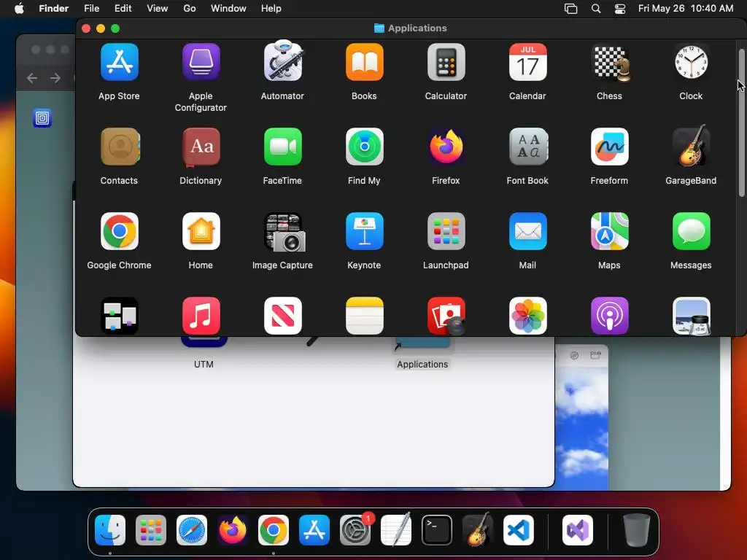The height and width of the screenshot is (560, 747).
Task: Open the Calendar app icon
Action: [x=528, y=63]
